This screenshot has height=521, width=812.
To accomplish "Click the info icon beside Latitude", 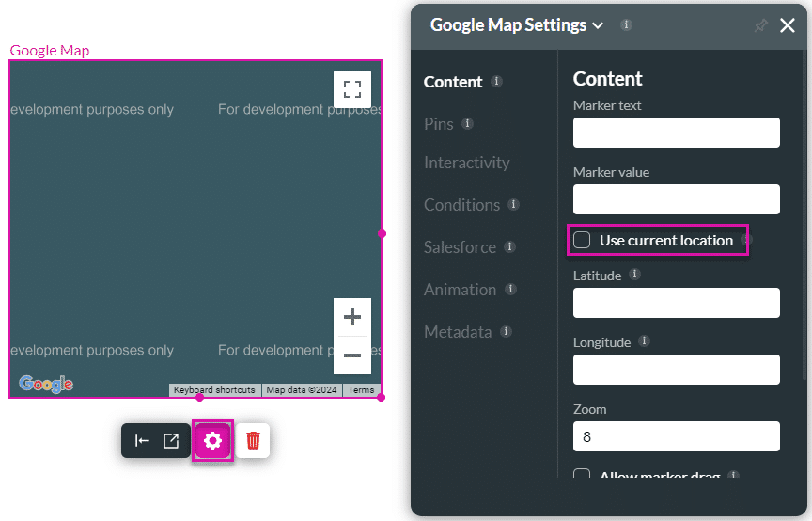I will (634, 274).
